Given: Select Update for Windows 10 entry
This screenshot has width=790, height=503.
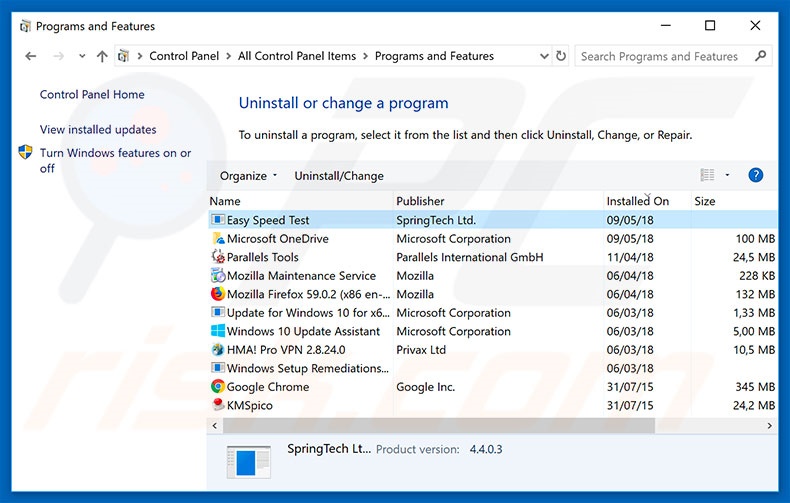Looking at the screenshot, I should coord(308,312).
